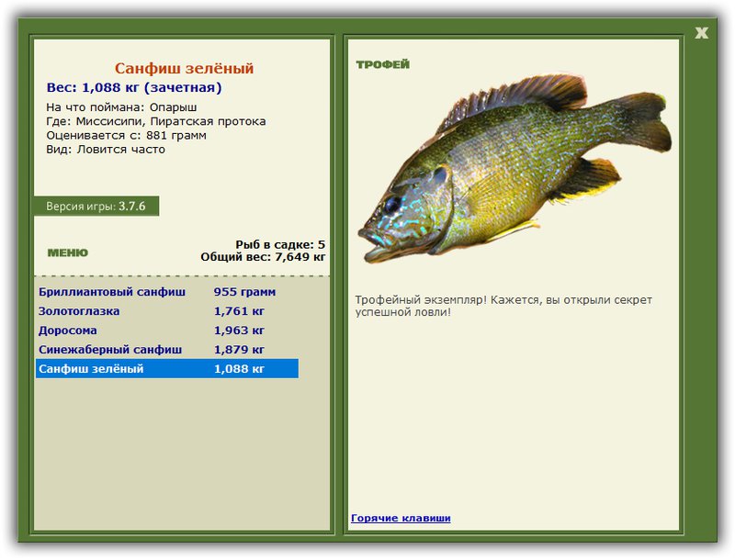The height and width of the screenshot is (560, 735).
Task: Select Золотоглазка in the fish list
Action: pos(167,311)
